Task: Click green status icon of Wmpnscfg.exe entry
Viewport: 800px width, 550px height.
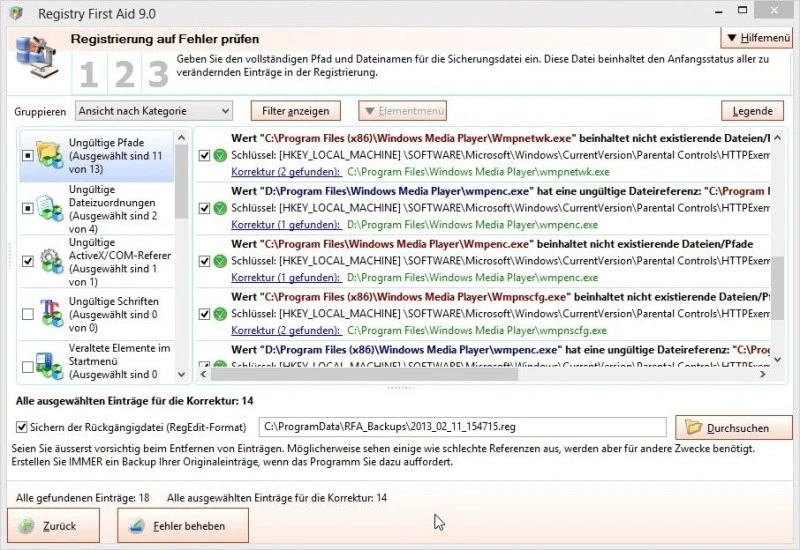Action: (220, 314)
